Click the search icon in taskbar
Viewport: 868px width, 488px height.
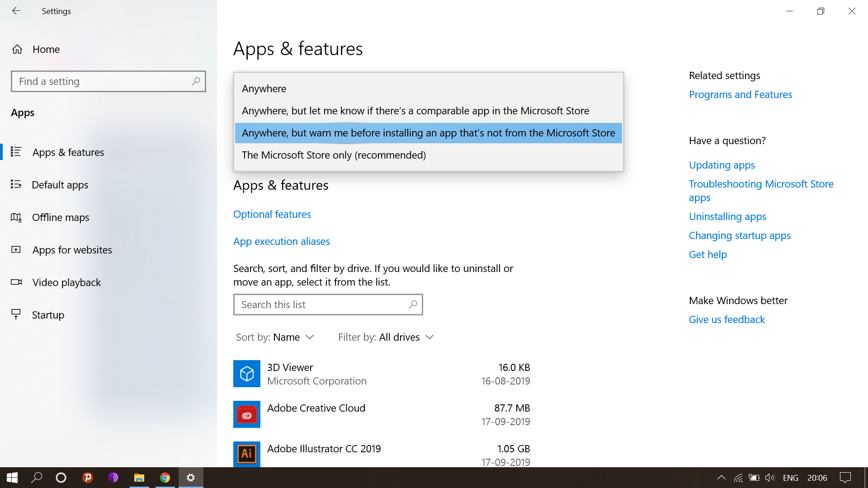pos(36,477)
